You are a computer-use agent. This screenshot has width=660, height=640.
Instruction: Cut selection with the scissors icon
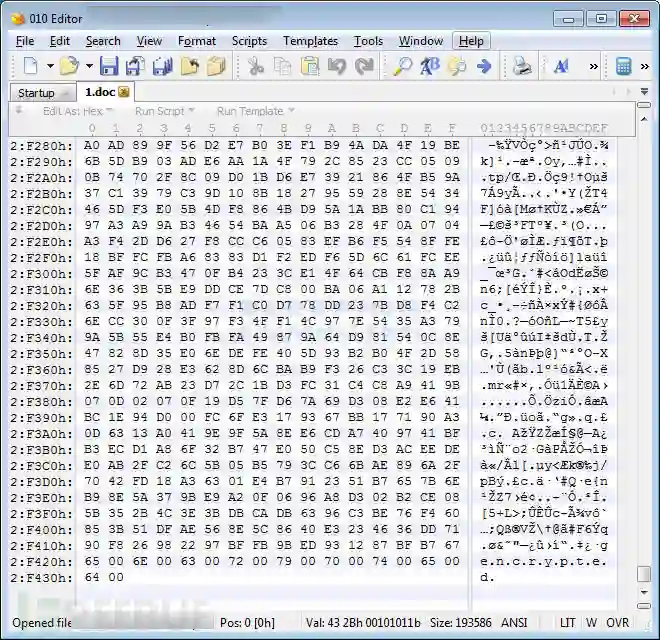coord(255,66)
